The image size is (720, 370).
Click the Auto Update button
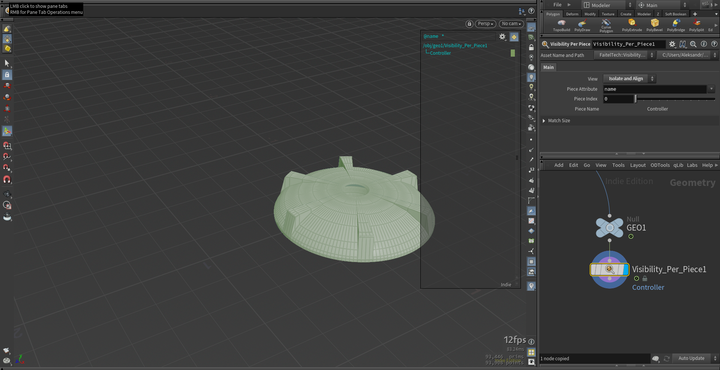click(x=691, y=358)
